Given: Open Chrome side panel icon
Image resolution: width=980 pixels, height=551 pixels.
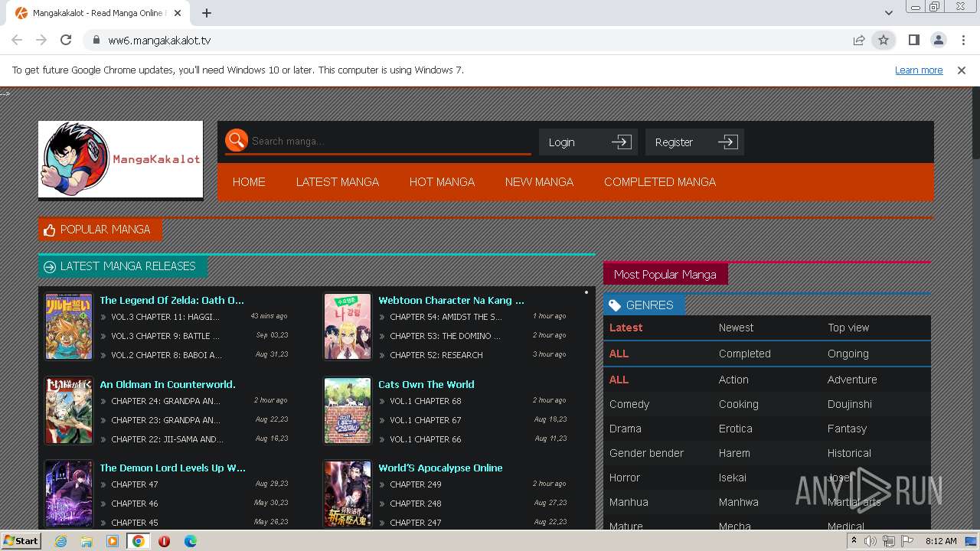Looking at the screenshot, I should (x=913, y=40).
